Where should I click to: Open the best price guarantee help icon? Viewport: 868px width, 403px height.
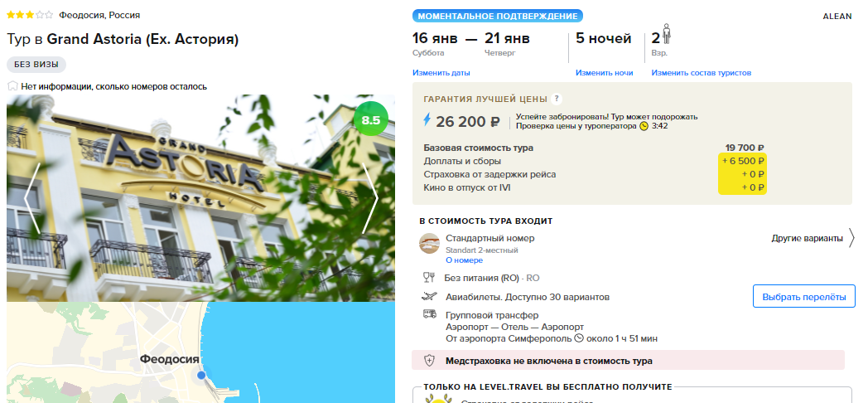[557, 100]
